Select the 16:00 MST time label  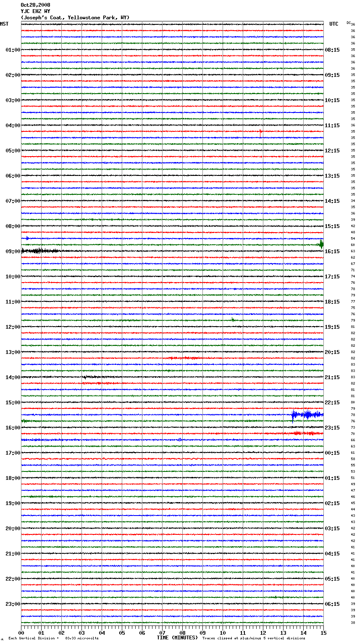click(x=13, y=428)
